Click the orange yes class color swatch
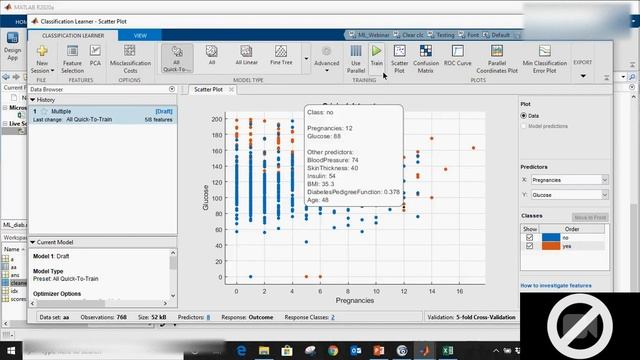The height and width of the screenshot is (360, 640). click(x=551, y=246)
